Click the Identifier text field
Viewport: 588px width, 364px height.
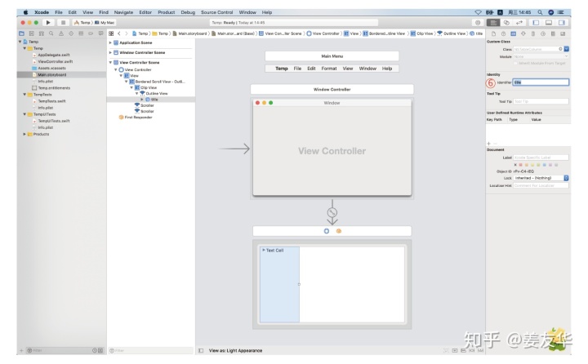tap(541, 82)
